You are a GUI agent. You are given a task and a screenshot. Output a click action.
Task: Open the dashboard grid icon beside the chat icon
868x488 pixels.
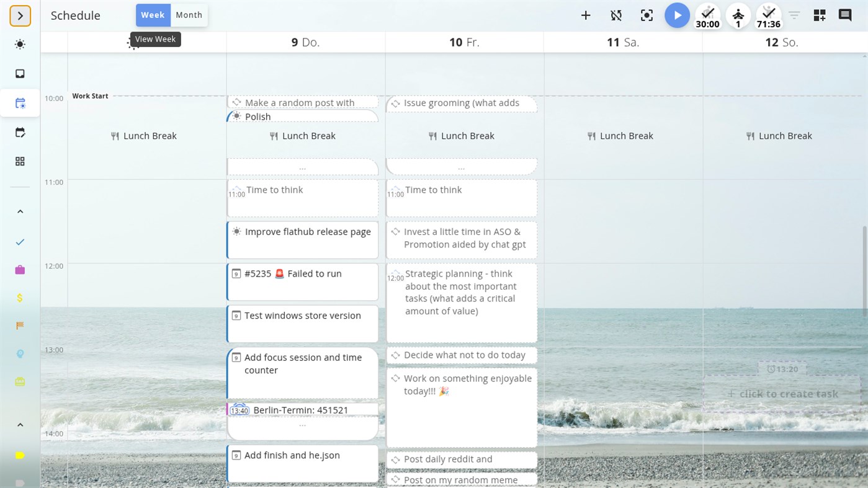[x=819, y=15]
